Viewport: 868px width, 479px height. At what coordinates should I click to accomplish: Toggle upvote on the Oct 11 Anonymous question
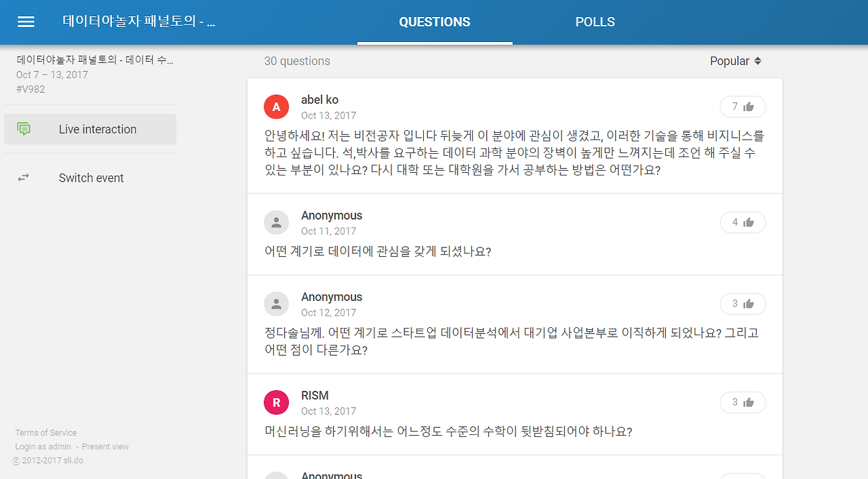click(x=743, y=222)
